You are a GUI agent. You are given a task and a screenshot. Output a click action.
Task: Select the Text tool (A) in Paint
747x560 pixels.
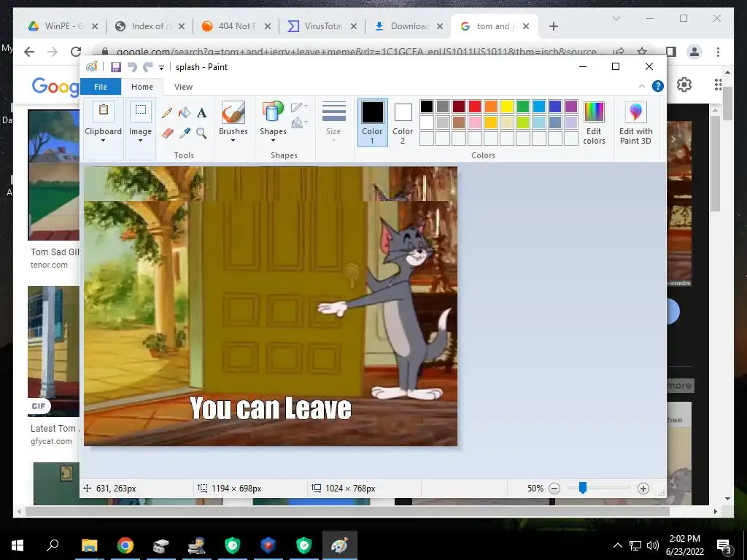coord(202,113)
